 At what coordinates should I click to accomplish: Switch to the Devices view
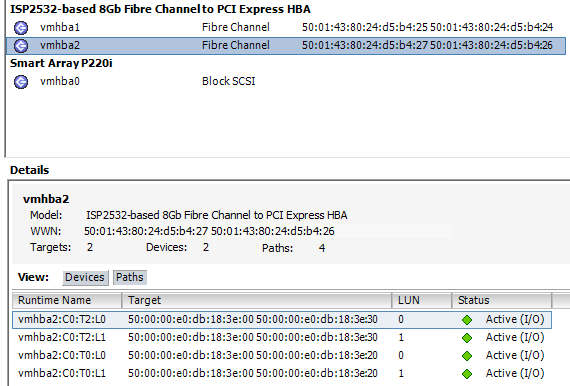pyautogui.click(x=85, y=278)
